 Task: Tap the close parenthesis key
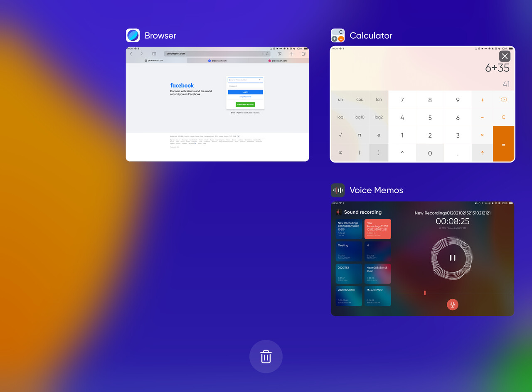(x=379, y=153)
